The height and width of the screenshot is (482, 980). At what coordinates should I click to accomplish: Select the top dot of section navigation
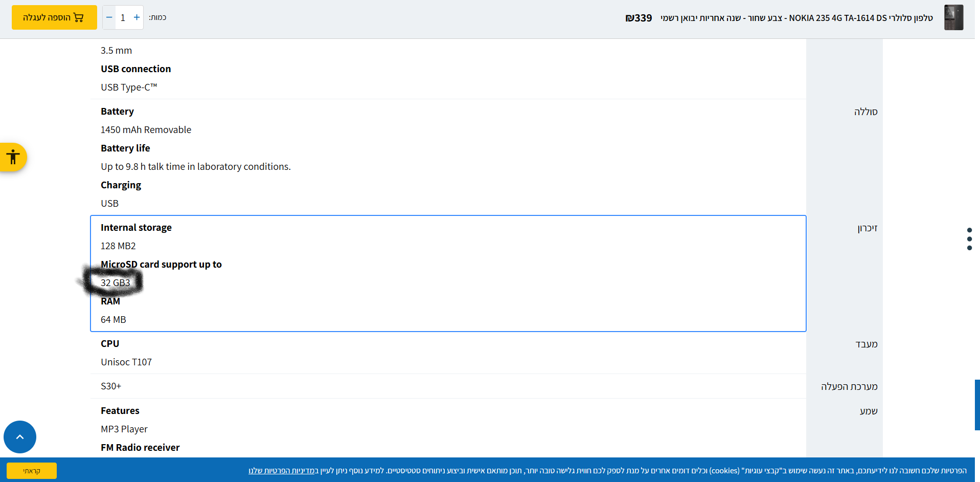[969, 230]
